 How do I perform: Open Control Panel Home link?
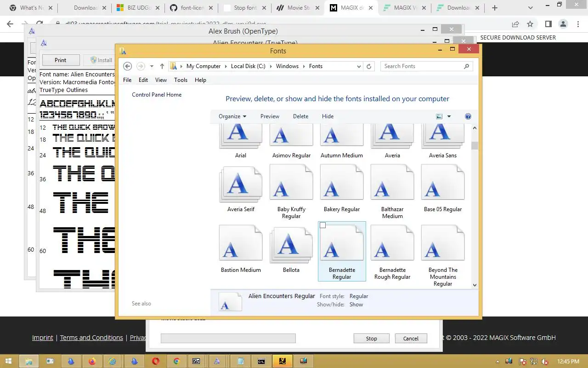(157, 95)
